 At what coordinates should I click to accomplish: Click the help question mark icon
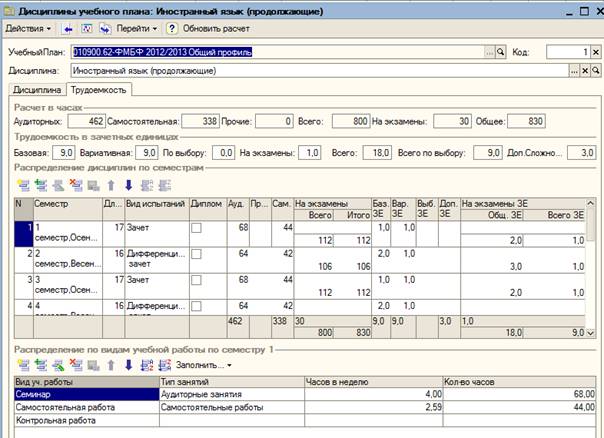click(x=172, y=29)
